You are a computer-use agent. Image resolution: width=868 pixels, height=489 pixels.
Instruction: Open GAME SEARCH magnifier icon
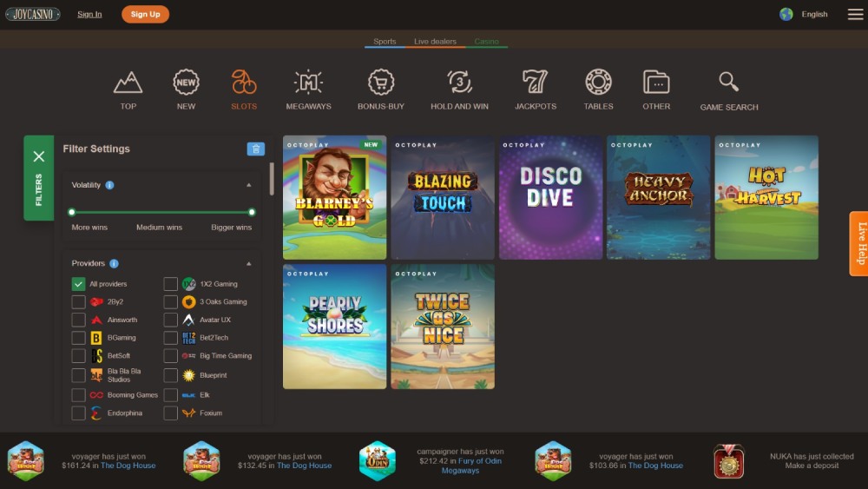(x=728, y=82)
